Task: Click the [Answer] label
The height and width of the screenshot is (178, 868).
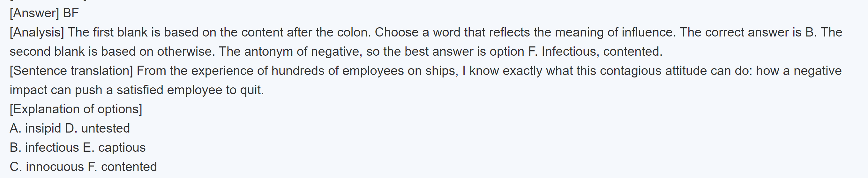Action: (34, 13)
